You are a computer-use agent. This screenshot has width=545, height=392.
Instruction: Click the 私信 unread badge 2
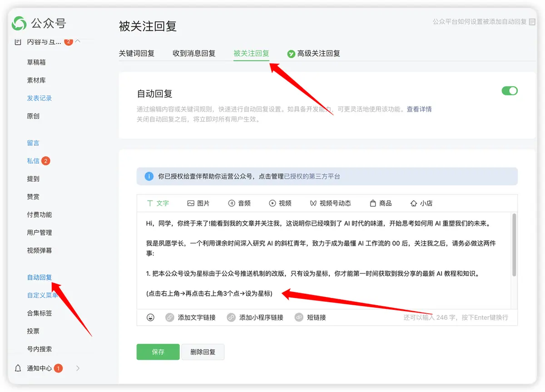tap(45, 161)
